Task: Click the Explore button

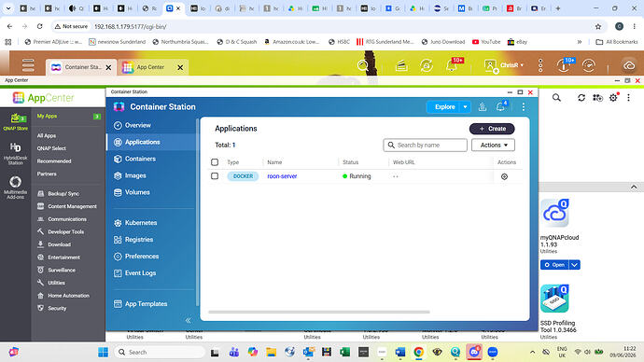Action: (444, 107)
